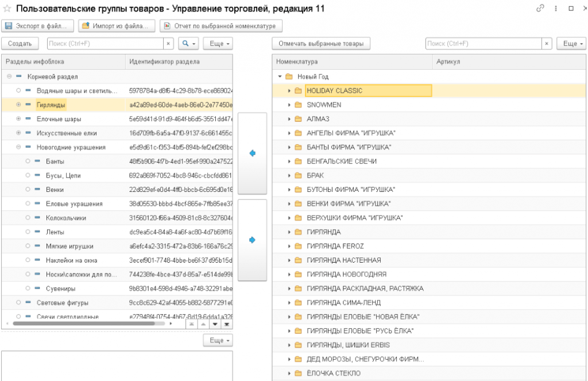The height and width of the screenshot is (381, 588).
Task: Expand the Елочные шары section
Action: point(18,119)
